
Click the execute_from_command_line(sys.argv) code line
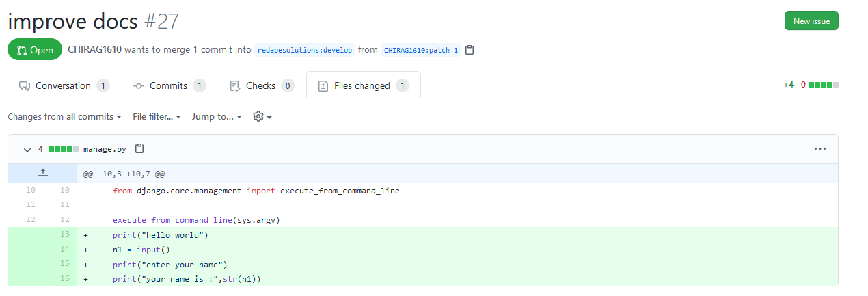(x=197, y=220)
